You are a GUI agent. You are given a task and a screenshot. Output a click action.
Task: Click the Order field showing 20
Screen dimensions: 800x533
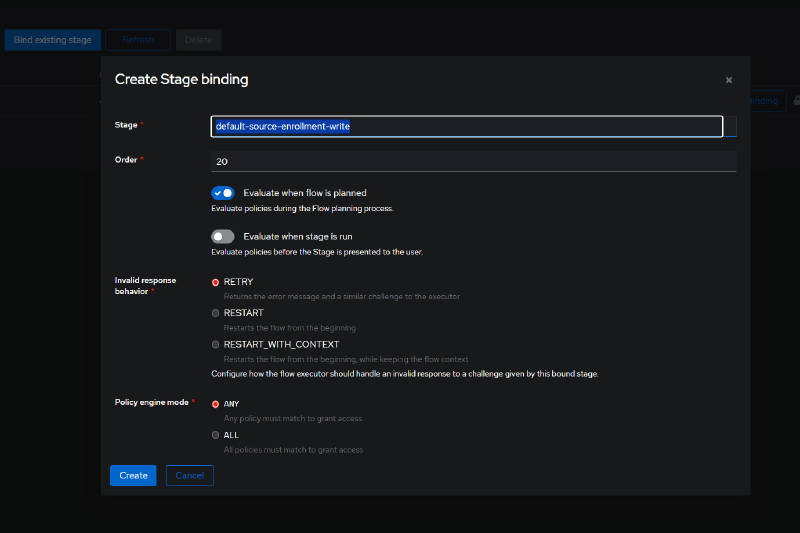[473, 161]
